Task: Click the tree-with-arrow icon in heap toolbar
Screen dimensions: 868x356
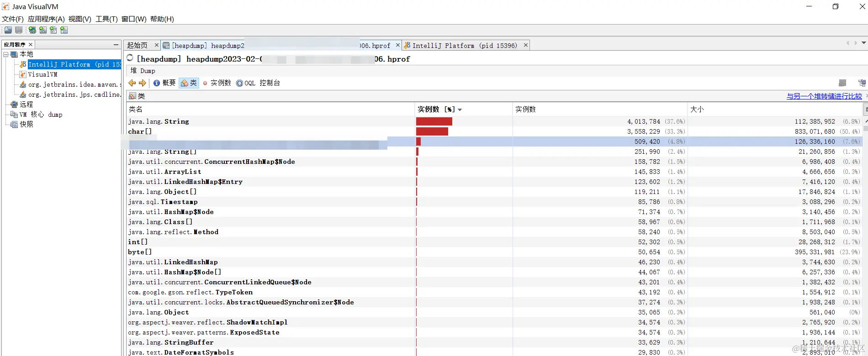Action: coord(862,83)
